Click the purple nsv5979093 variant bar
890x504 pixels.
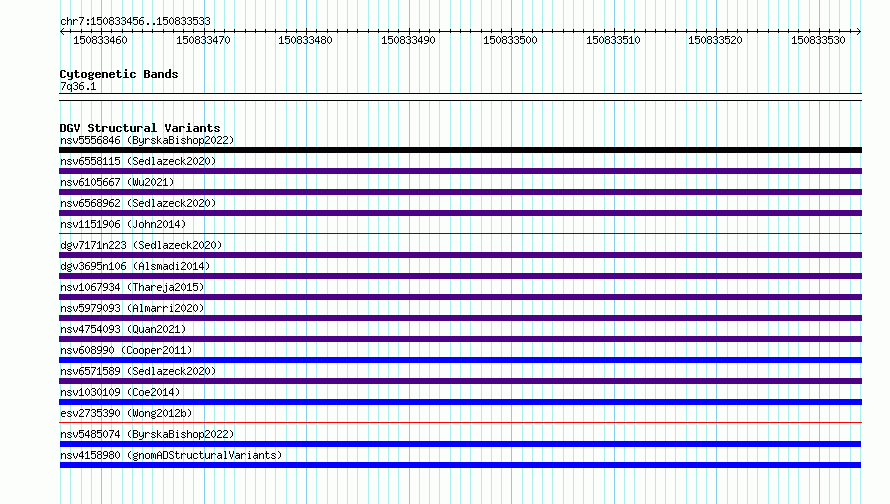point(460,318)
